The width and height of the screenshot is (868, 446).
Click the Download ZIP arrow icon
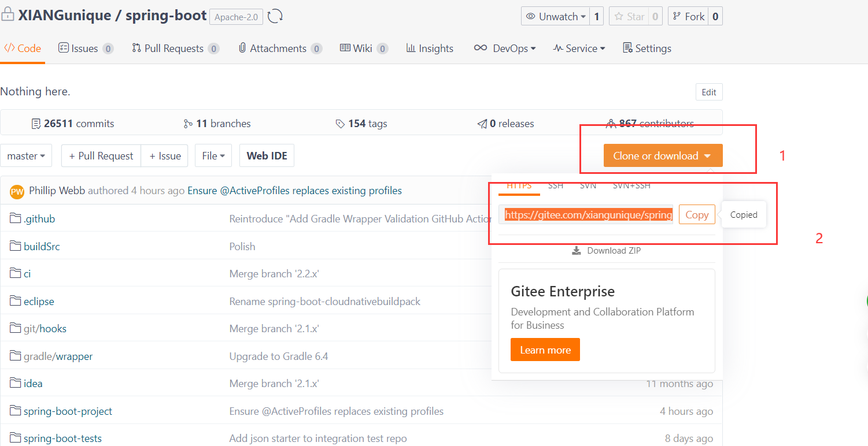click(577, 251)
